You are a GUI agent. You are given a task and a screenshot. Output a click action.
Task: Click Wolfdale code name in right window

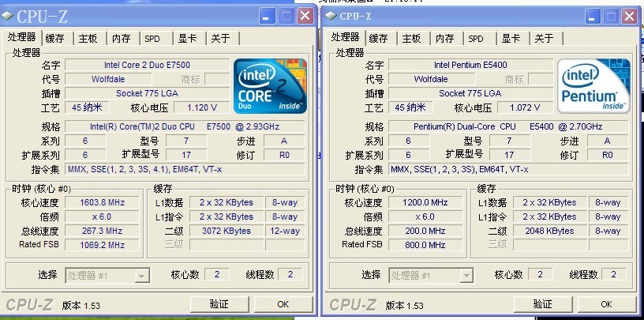(x=431, y=79)
